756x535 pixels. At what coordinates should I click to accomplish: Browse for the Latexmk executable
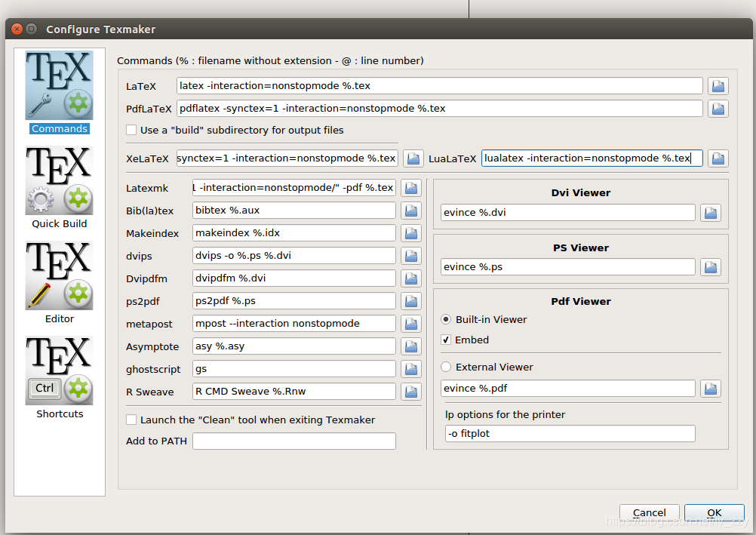[x=410, y=188]
